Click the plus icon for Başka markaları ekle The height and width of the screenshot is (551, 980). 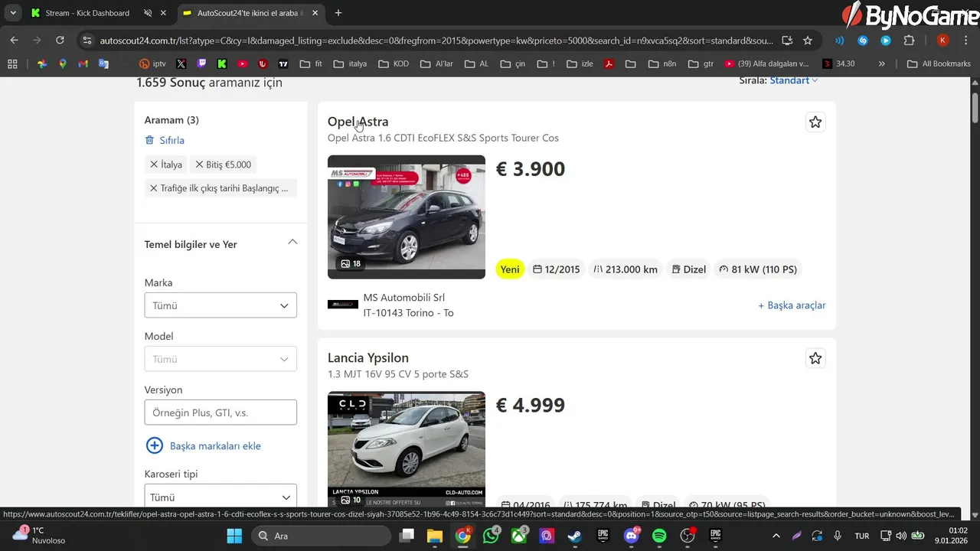[x=154, y=445]
